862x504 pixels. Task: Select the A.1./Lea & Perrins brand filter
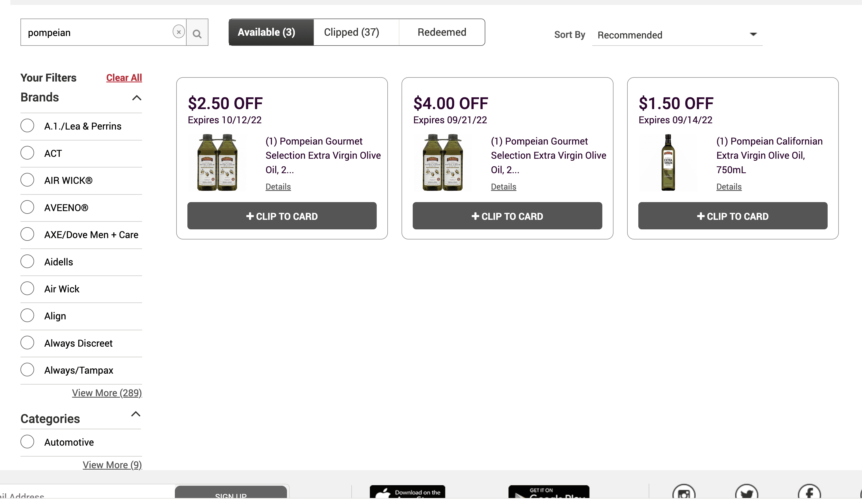point(27,126)
